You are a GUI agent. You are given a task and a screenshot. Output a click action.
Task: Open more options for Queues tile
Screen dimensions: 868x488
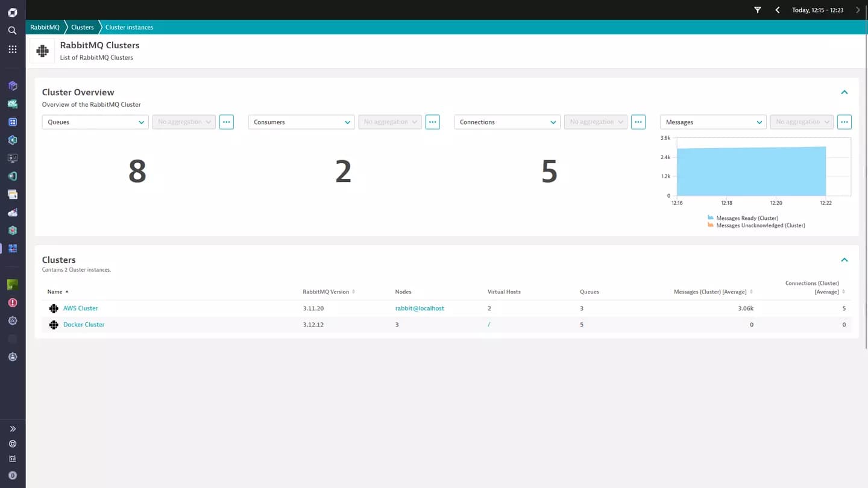coord(226,122)
